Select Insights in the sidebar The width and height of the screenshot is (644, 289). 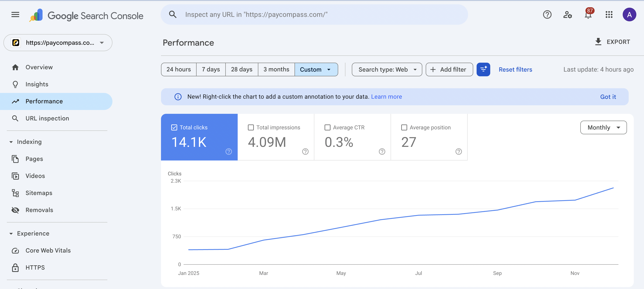coord(37,84)
